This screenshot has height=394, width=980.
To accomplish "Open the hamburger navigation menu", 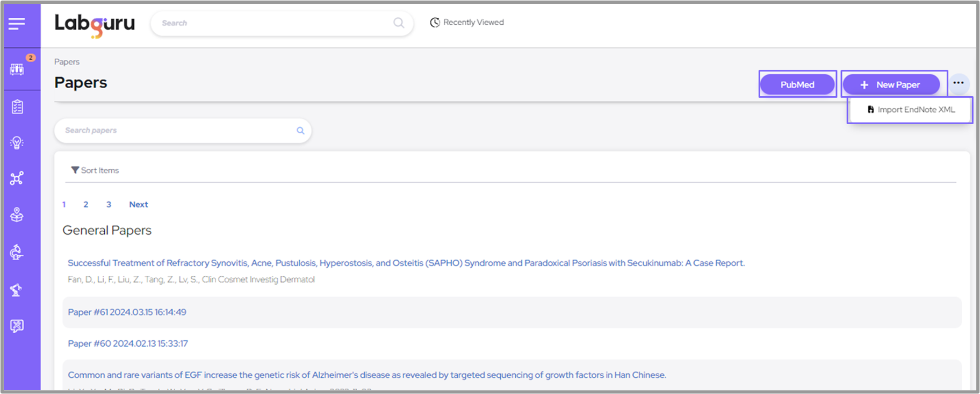I will [17, 24].
